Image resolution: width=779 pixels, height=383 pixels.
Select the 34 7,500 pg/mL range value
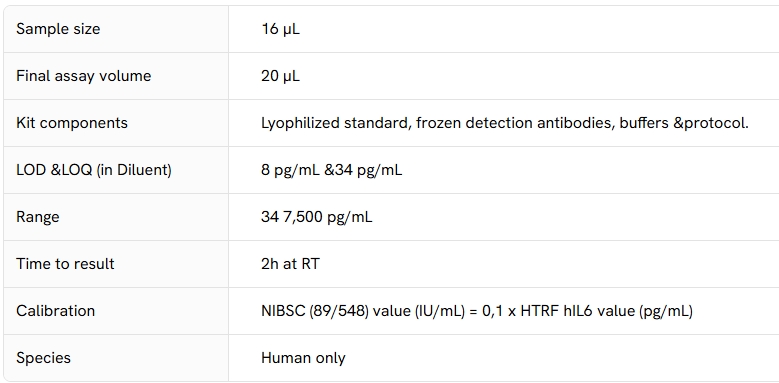click(x=316, y=217)
